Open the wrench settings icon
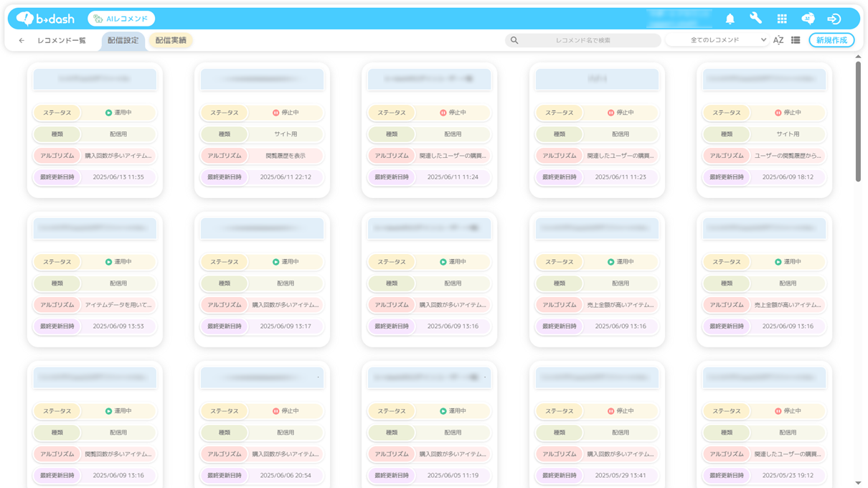This screenshot has height=488, width=868. click(755, 19)
